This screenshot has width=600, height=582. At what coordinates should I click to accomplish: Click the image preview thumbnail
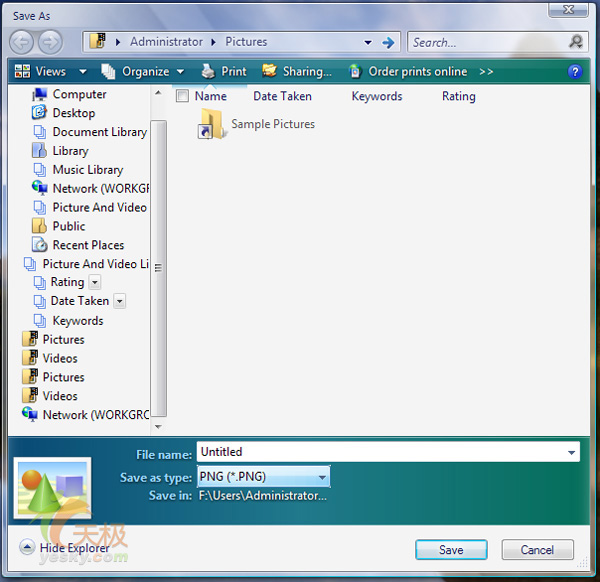click(52, 488)
